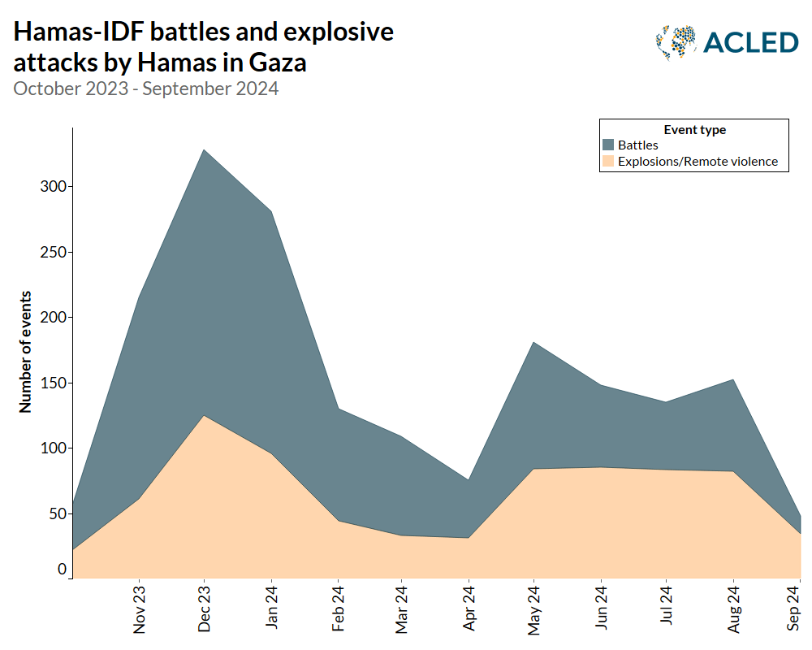Click the Number of events axis label
Viewport: 812px width, 650px height.
click(x=26, y=351)
